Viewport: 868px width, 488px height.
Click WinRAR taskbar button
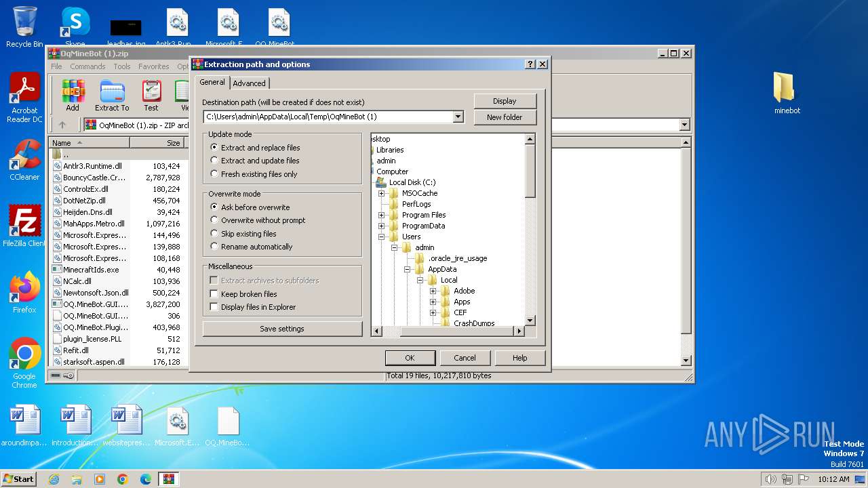[169, 479]
